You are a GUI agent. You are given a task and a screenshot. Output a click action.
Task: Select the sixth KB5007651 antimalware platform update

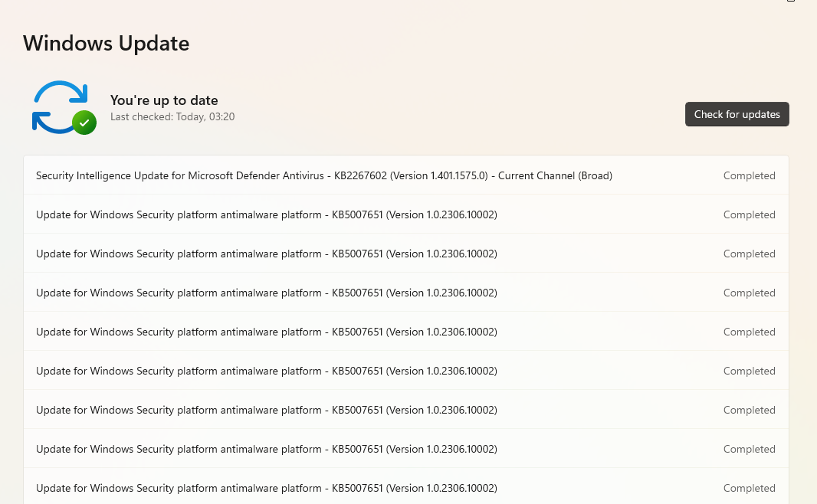click(266, 411)
